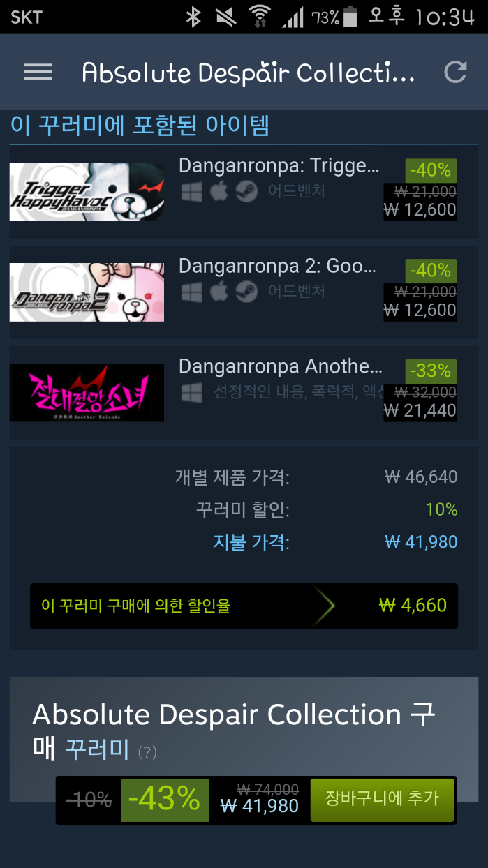Tap Apple icon under Danganronpa: Trigger

coord(219,191)
